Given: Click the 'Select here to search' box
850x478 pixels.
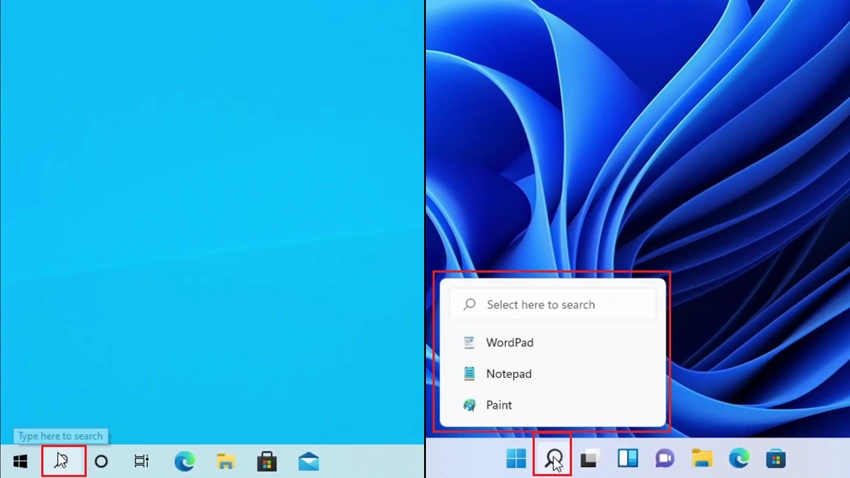Looking at the screenshot, I should click(552, 305).
